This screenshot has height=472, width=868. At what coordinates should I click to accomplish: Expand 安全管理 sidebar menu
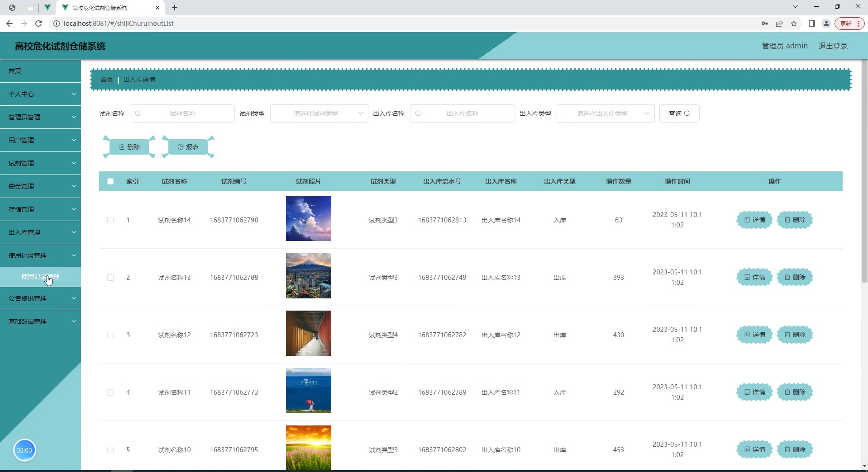pyautogui.click(x=40, y=186)
